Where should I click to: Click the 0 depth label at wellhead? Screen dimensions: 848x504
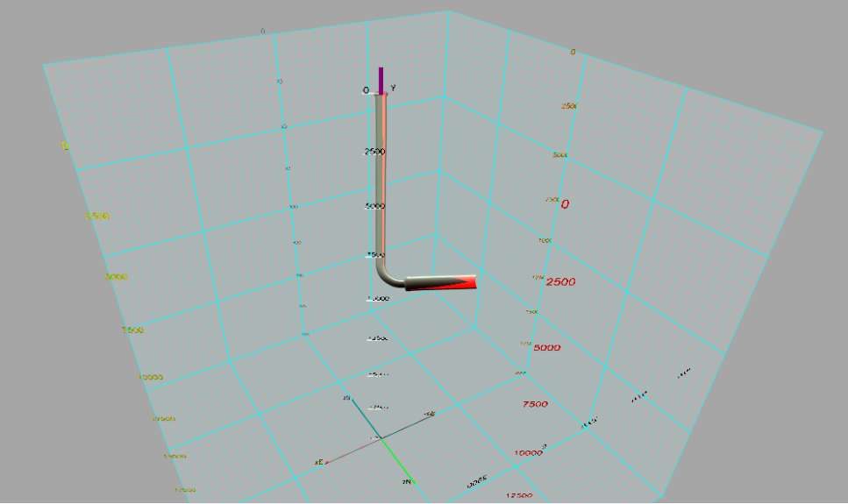pos(366,90)
